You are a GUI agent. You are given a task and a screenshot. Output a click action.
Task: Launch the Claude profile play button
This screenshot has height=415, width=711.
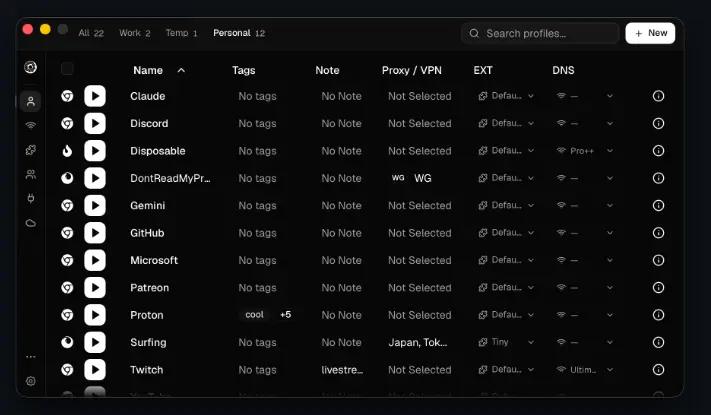(95, 96)
